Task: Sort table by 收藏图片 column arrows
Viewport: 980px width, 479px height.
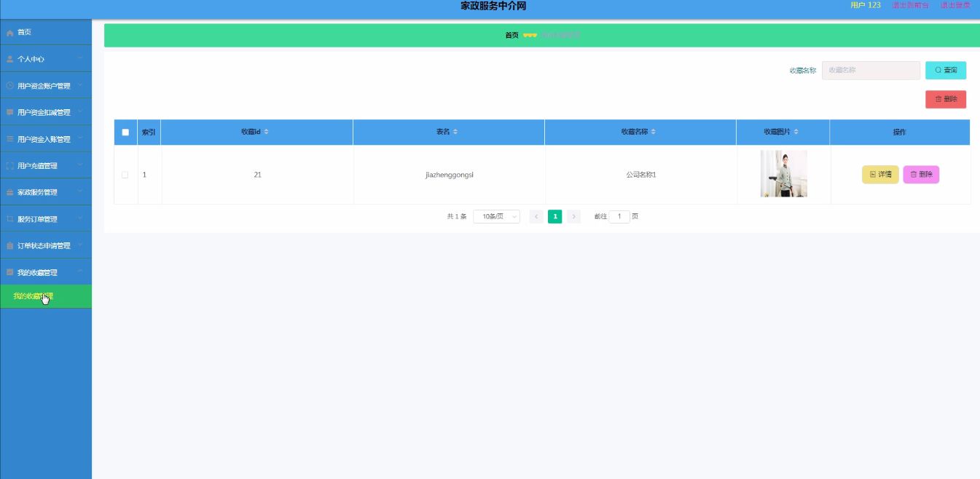Action: pyautogui.click(x=796, y=132)
